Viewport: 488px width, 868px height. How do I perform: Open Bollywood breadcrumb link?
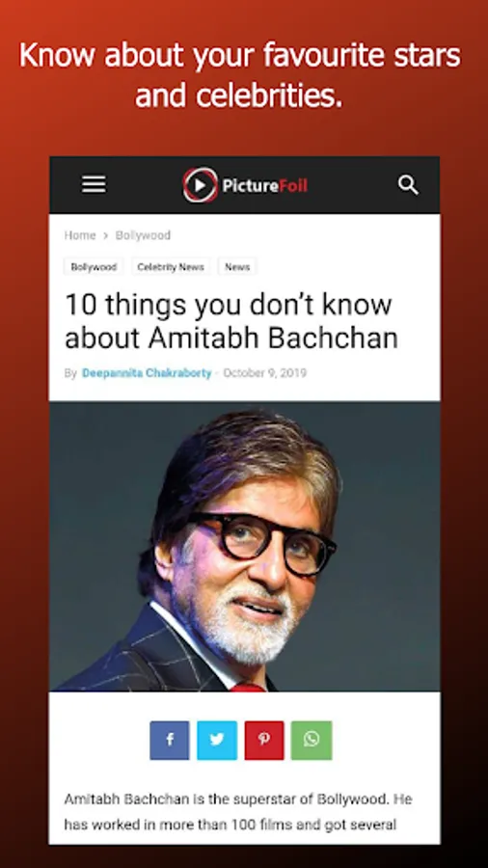[143, 235]
